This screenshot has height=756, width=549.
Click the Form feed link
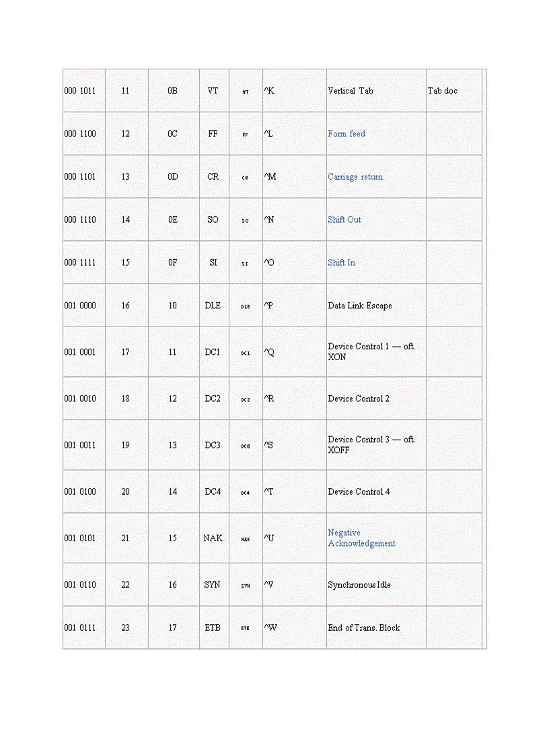[346, 134]
